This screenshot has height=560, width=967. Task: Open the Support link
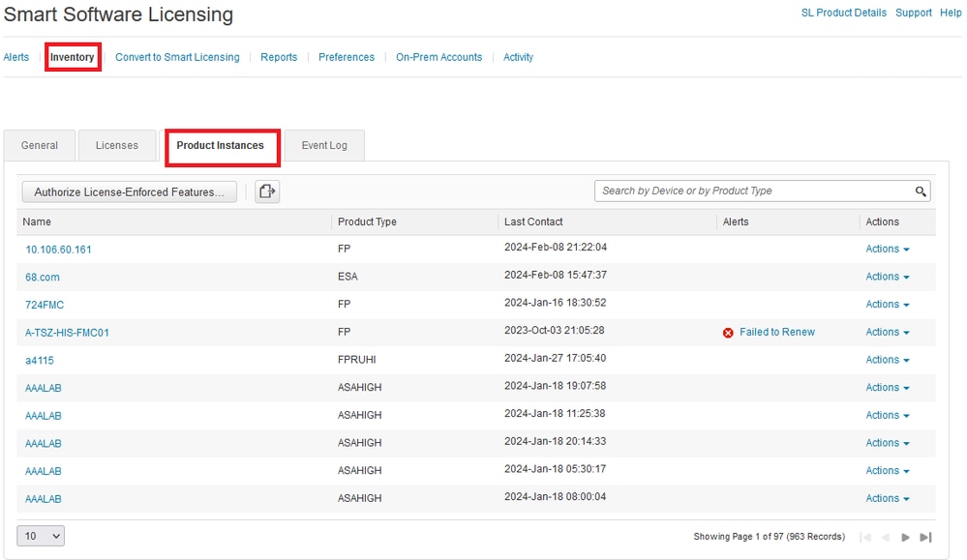click(914, 13)
